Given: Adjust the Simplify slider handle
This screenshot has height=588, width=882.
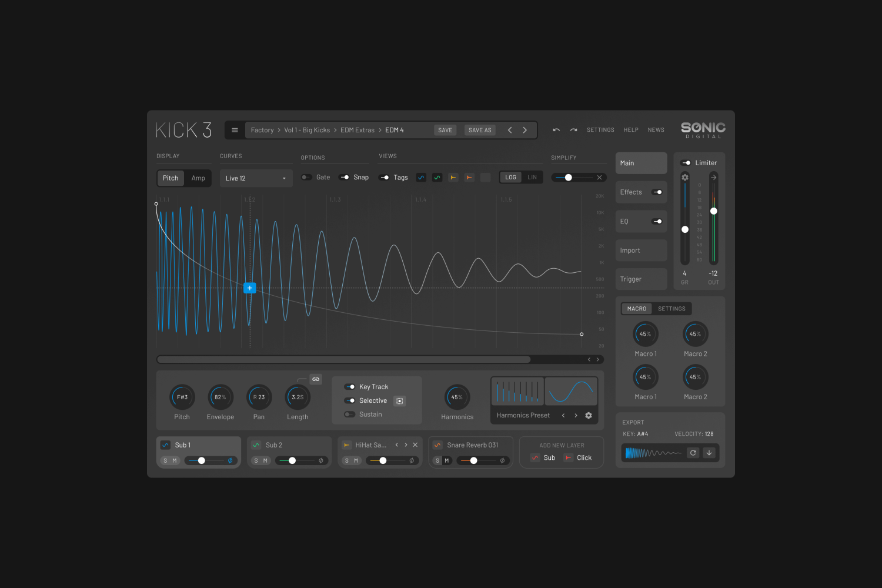Looking at the screenshot, I should (569, 178).
